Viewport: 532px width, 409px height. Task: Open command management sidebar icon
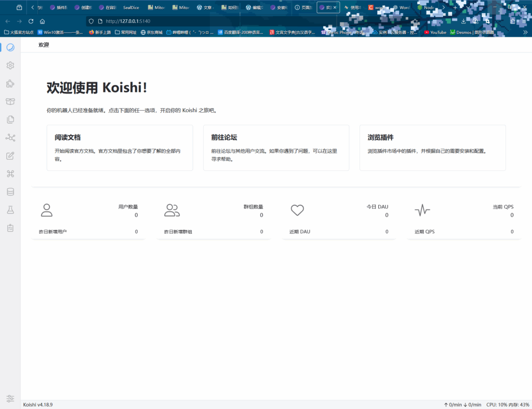coord(10,174)
